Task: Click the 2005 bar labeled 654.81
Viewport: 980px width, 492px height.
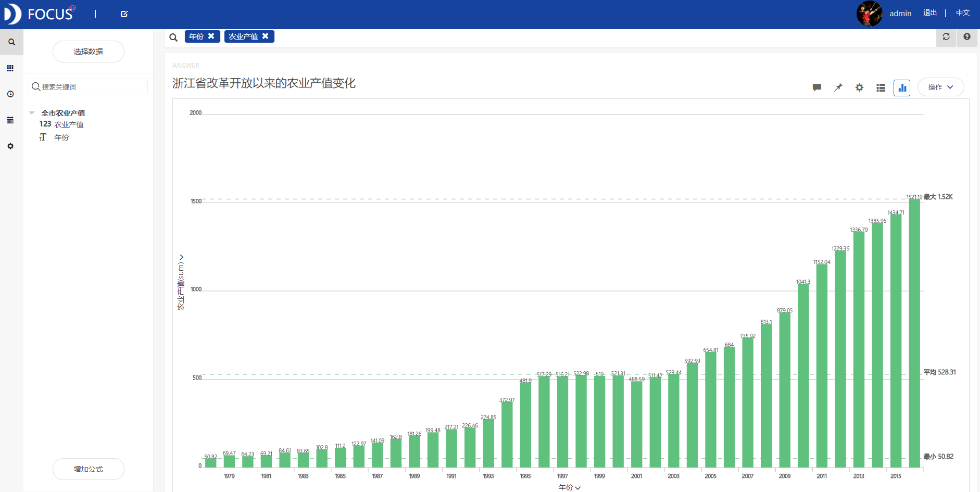Action: (711, 410)
